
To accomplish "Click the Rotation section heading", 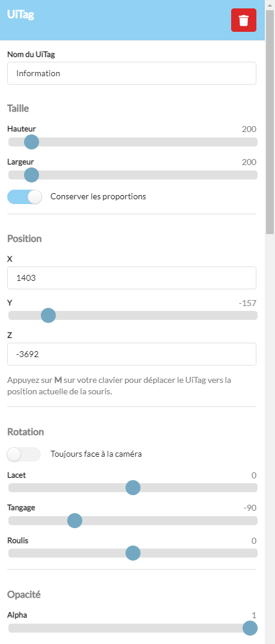I will pos(25,432).
